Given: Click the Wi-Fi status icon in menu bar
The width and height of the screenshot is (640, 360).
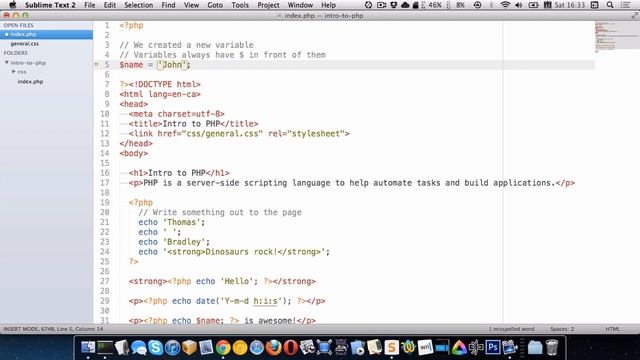Looking at the screenshot, I should pos(505,5).
